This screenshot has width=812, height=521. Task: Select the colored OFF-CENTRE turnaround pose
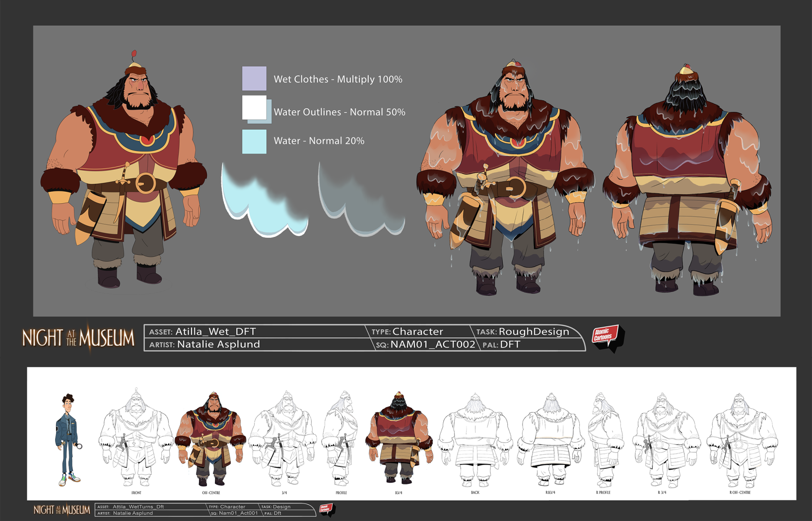(x=211, y=439)
